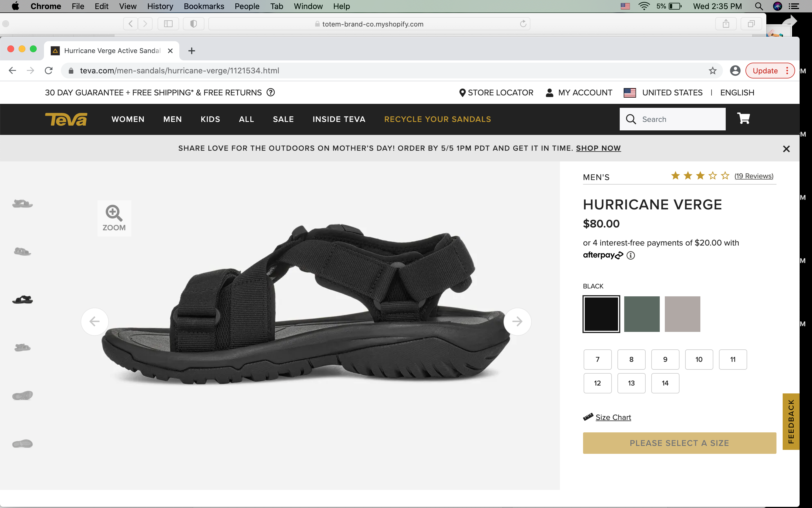Click RECYCLE YOUR SANDALS link
Viewport: 812px width, 508px height.
438,119
